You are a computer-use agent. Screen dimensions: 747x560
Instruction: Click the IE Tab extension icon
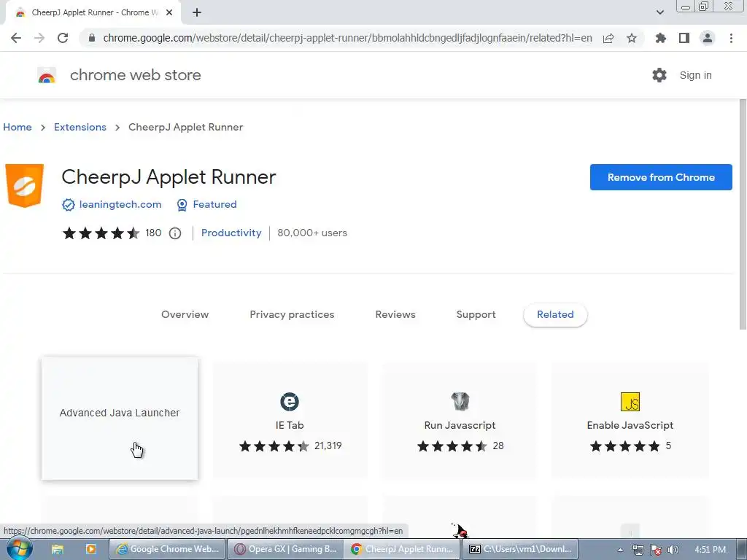(x=289, y=402)
